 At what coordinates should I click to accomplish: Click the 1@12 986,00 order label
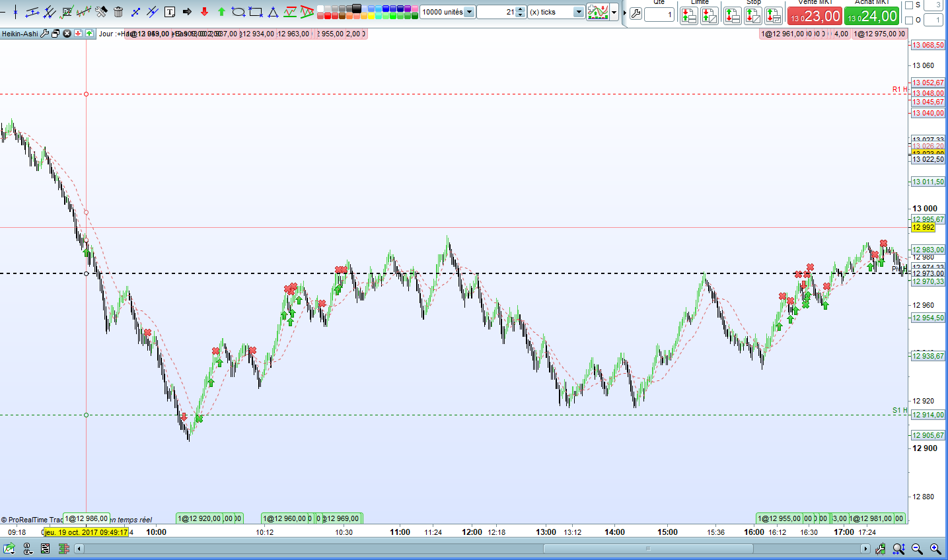coord(87,518)
